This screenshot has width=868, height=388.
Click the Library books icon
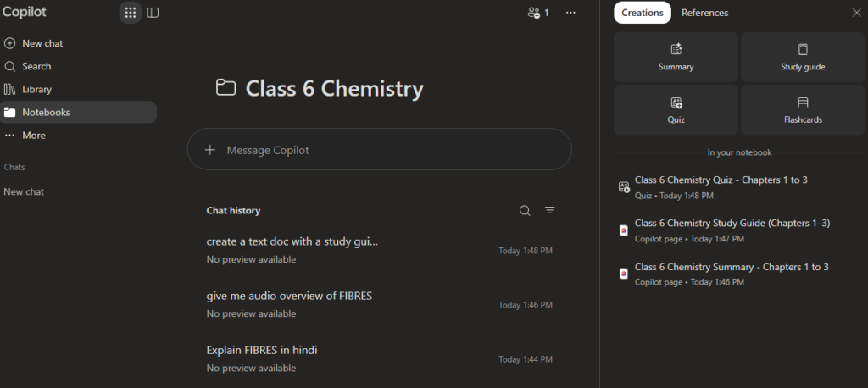(x=9, y=89)
